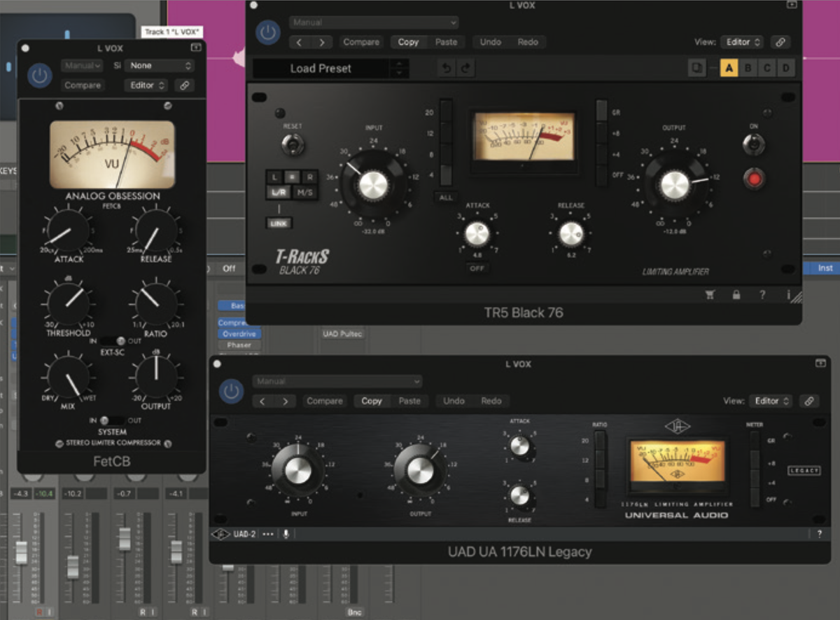Screen dimensions: 840x620
Task: Click the info icon in TR5 Black 76
Action: coord(788,295)
